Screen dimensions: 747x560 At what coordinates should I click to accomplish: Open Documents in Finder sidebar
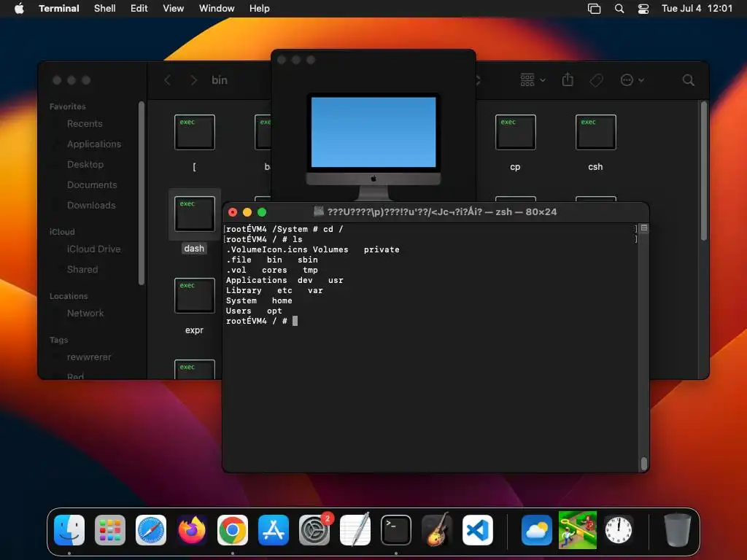point(92,185)
